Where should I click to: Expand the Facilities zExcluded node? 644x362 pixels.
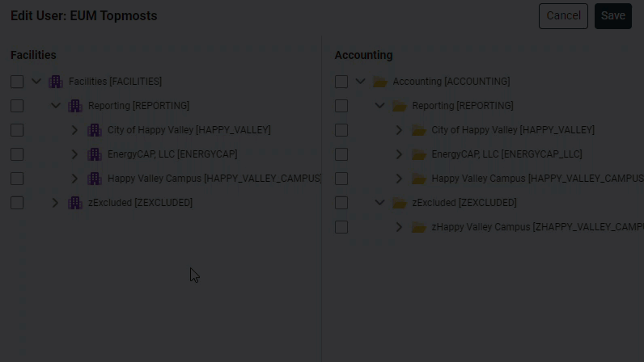(55, 203)
